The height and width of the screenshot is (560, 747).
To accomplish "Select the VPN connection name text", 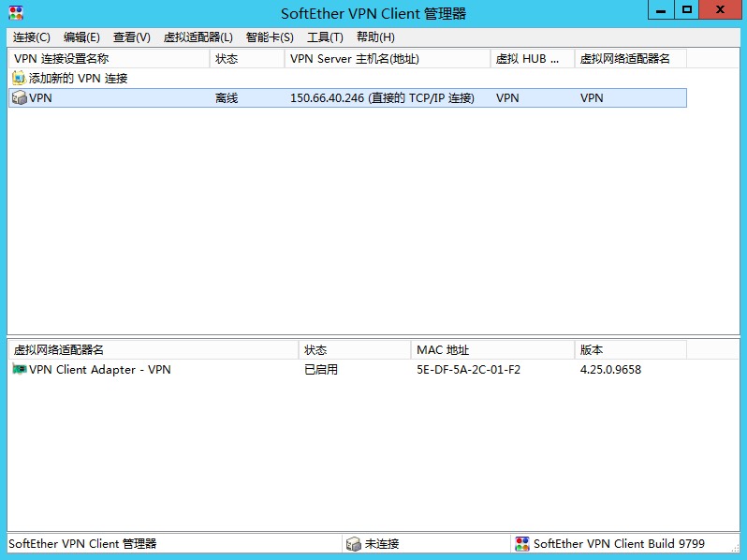I will point(40,97).
